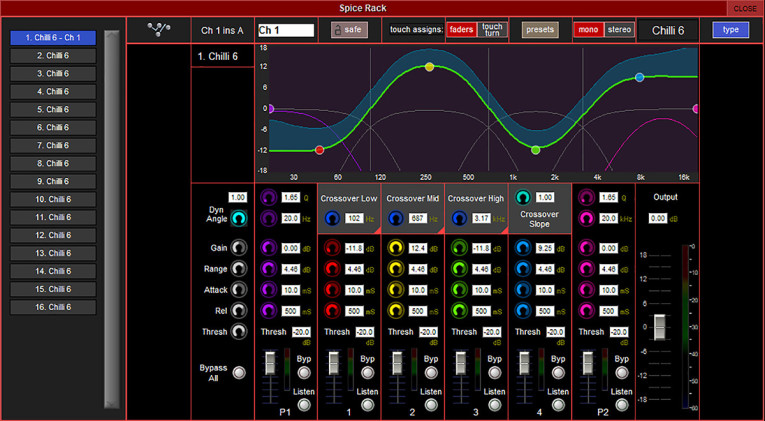Click the P1 frequency Hz knob

coord(268,219)
